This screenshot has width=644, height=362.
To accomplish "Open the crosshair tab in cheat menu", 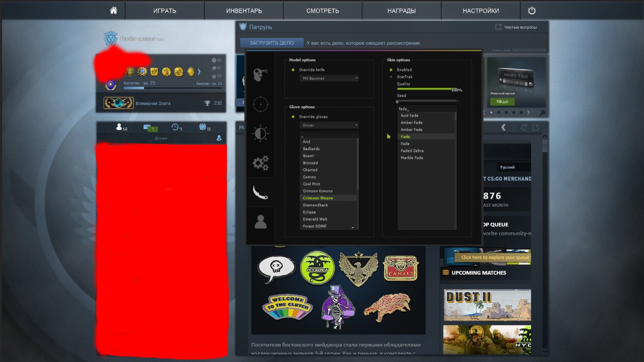I will pos(261,104).
